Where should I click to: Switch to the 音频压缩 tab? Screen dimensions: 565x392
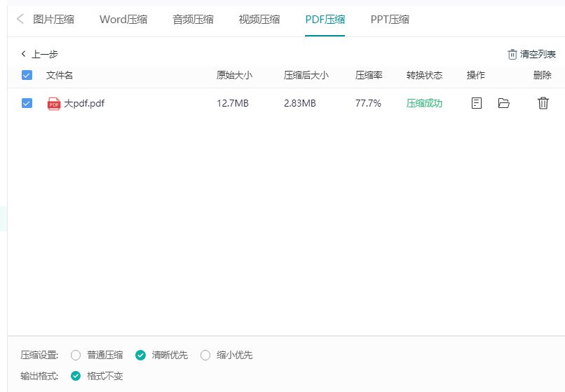coord(193,19)
